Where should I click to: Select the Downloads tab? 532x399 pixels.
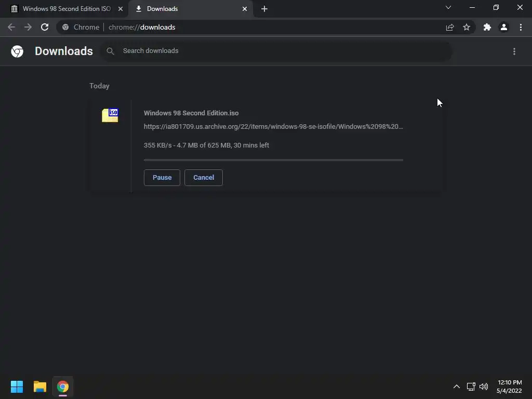point(190,9)
